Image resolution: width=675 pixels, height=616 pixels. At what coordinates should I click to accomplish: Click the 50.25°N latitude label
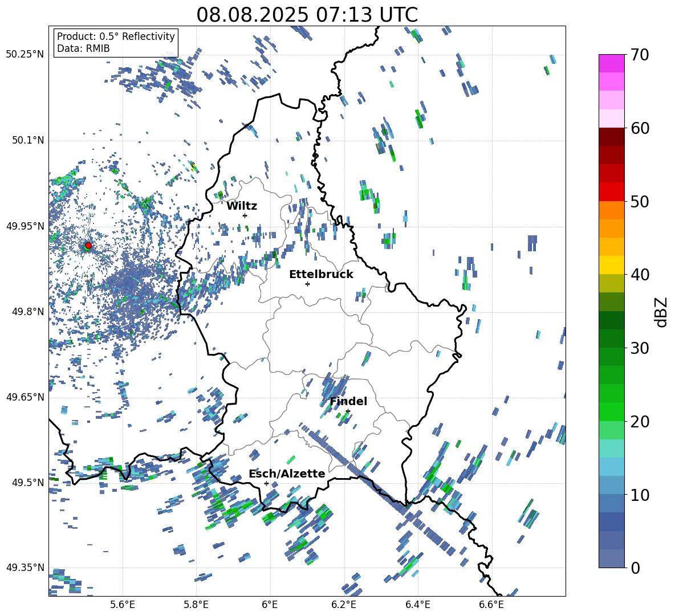point(25,55)
